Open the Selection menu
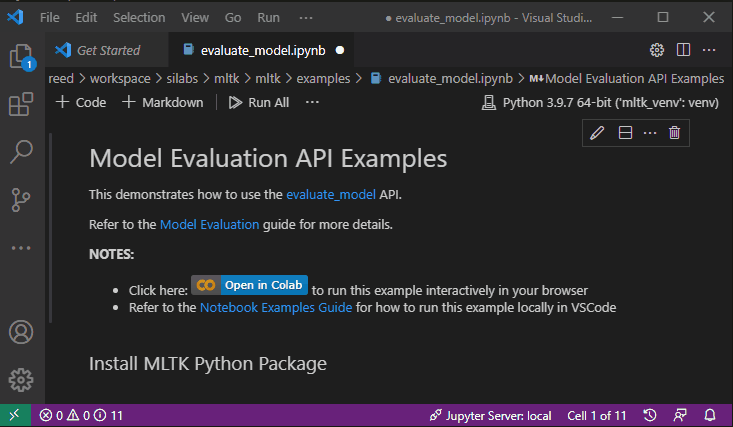This screenshot has width=733, height=427. 139,17
